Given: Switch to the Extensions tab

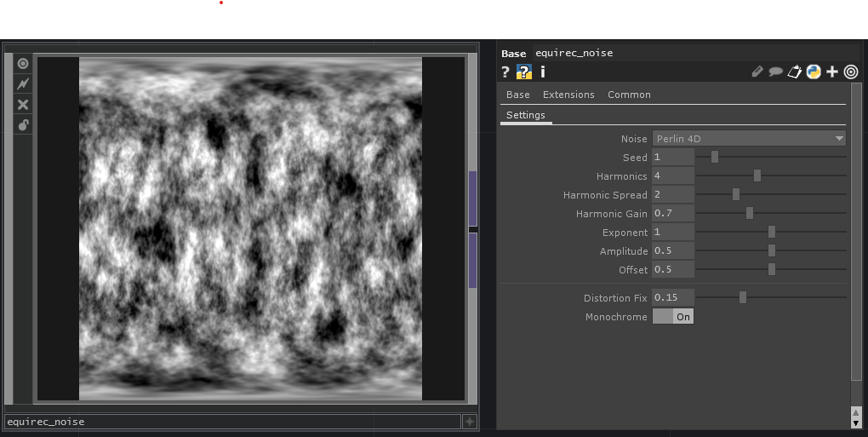Looking at the screenshot, I should [x=568, y=95].
